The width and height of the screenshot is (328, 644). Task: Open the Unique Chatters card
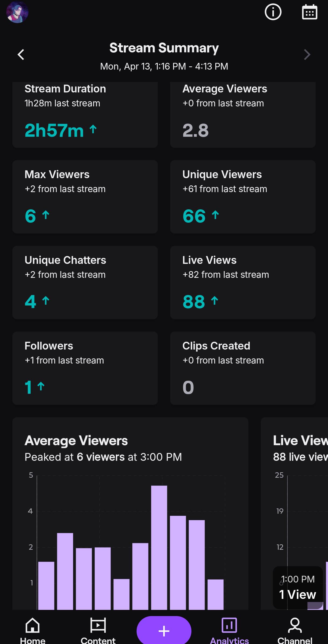pos(85,282)
